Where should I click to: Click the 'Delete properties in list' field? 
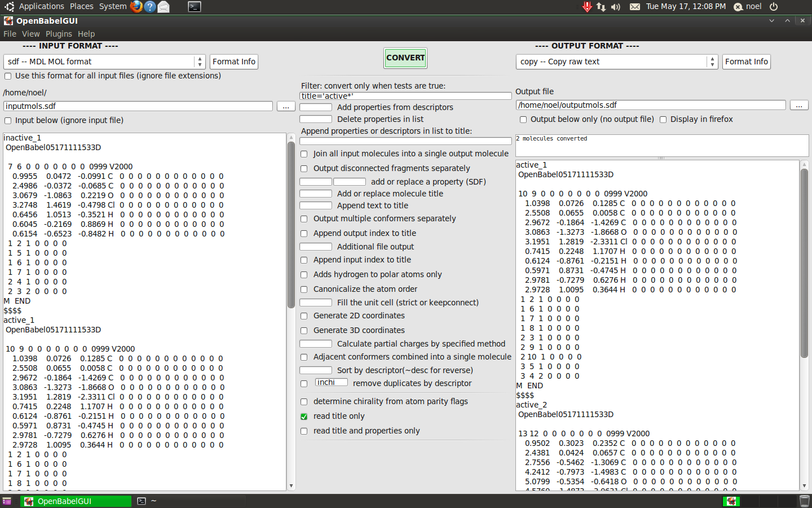coord(316,119)
